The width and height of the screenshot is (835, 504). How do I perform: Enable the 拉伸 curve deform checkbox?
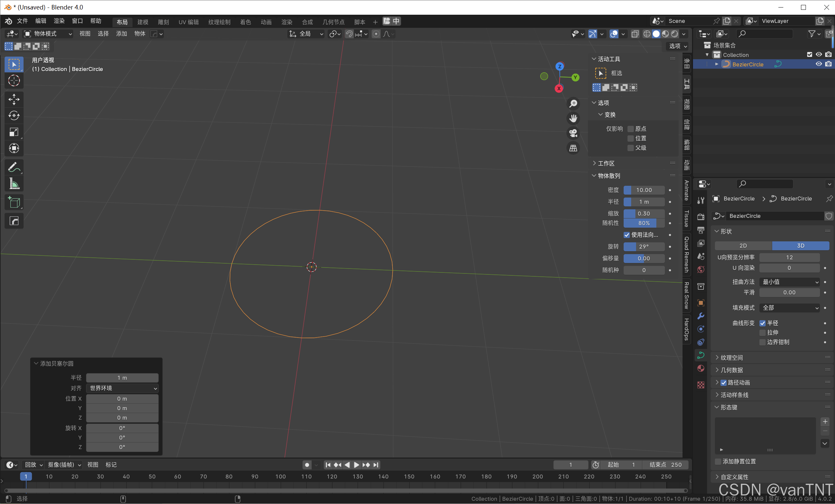point(762,333)
